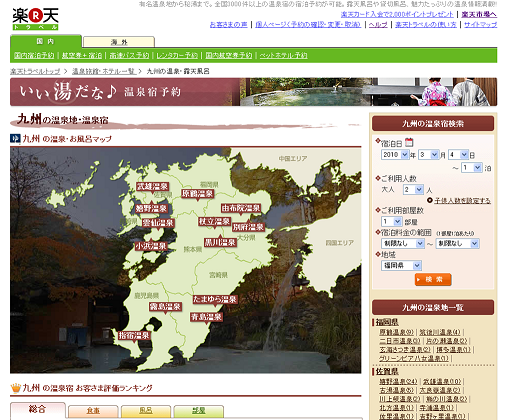
Task: Click the onsen ゆ icon next to map heading
Action: click(15, 138)
